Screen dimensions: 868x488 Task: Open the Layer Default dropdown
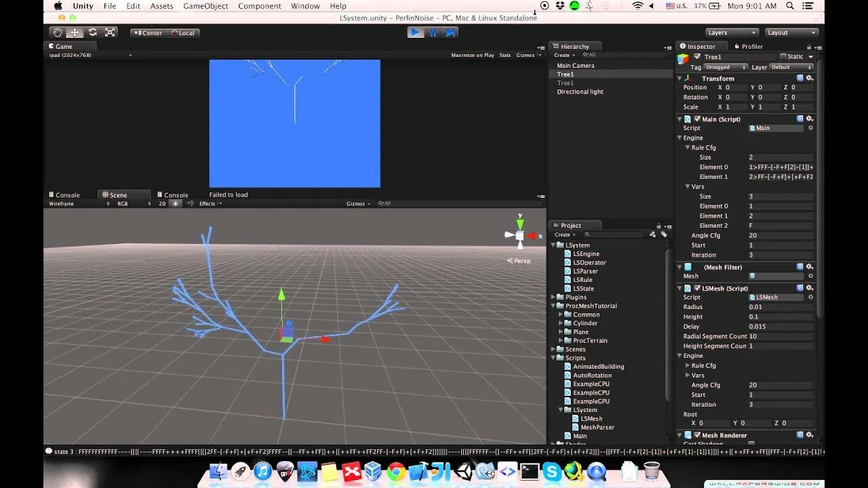(791, 67)
